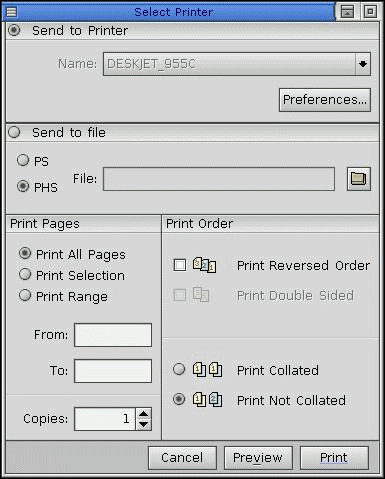Image resolution: width=385 pixels, height=479 pixels.
Task: Select the Send to Printer radio button
Action: tap(14, 30)
